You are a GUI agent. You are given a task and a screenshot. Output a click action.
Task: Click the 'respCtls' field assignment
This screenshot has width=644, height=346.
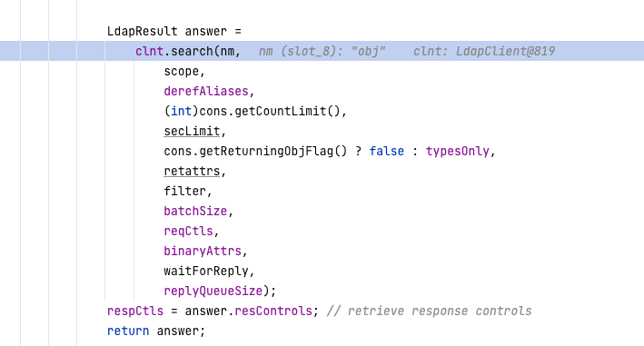click(x=135, y=311)
